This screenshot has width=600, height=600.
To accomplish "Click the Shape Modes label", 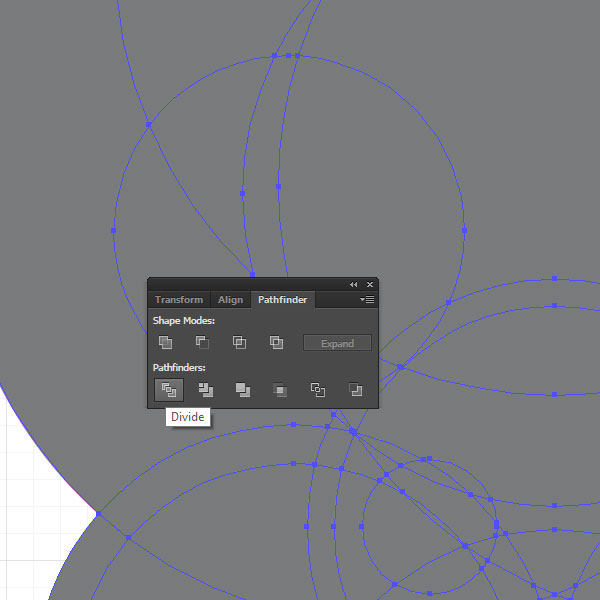I will [184, 321].
